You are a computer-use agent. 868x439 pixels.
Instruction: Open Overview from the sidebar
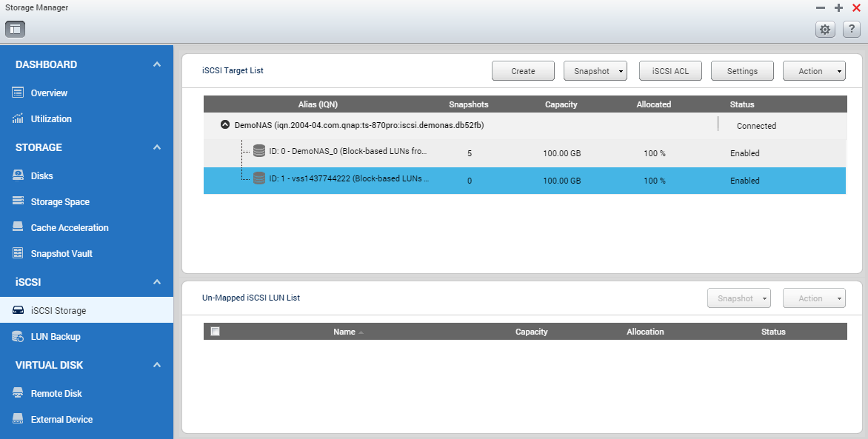(x=49, y=93)
